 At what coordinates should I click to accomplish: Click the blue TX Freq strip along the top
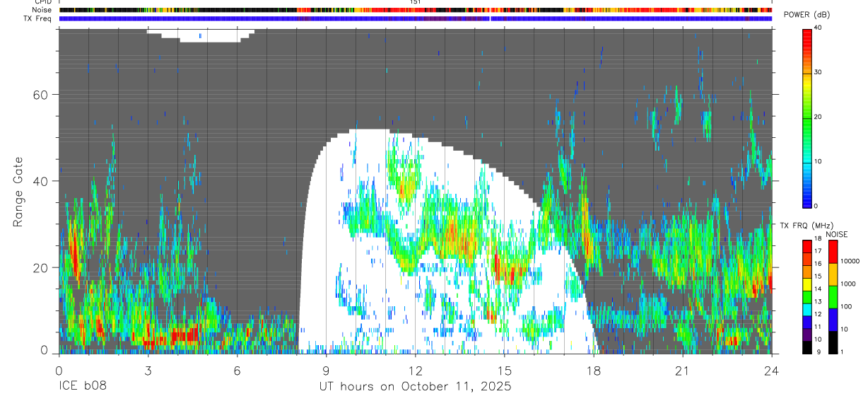click(x=416, y=18)
